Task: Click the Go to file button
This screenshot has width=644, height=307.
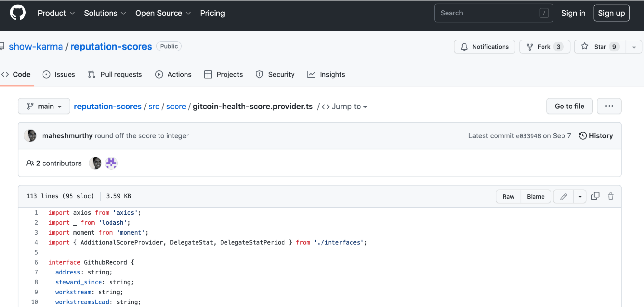Action: (569, 106)
